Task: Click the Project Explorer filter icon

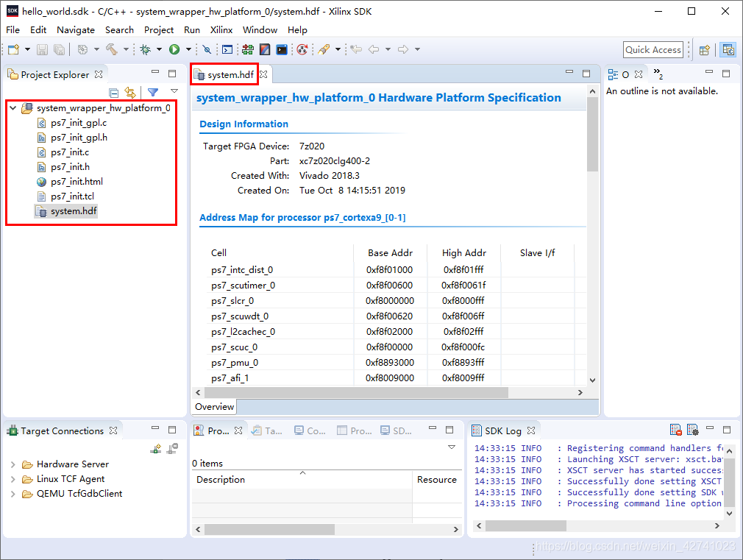Action: pyautogui.click(x=153, y=93)
